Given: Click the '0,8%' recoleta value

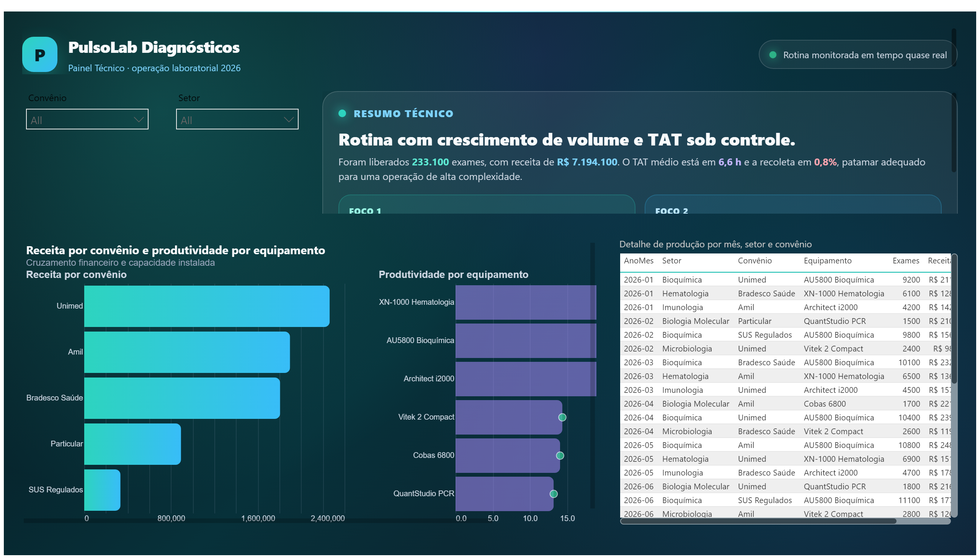Looking at the screenshot, I should coord(825,162).
